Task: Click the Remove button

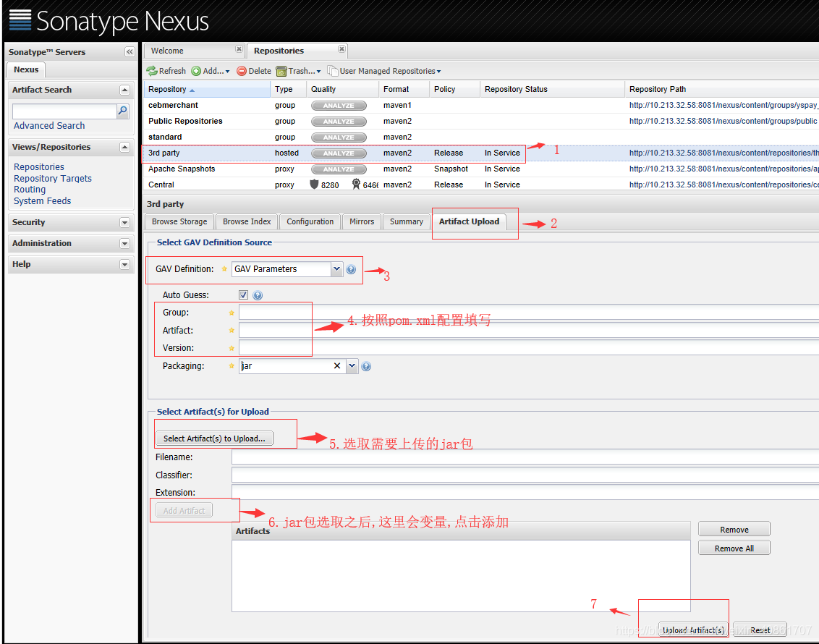Action: 734,529
